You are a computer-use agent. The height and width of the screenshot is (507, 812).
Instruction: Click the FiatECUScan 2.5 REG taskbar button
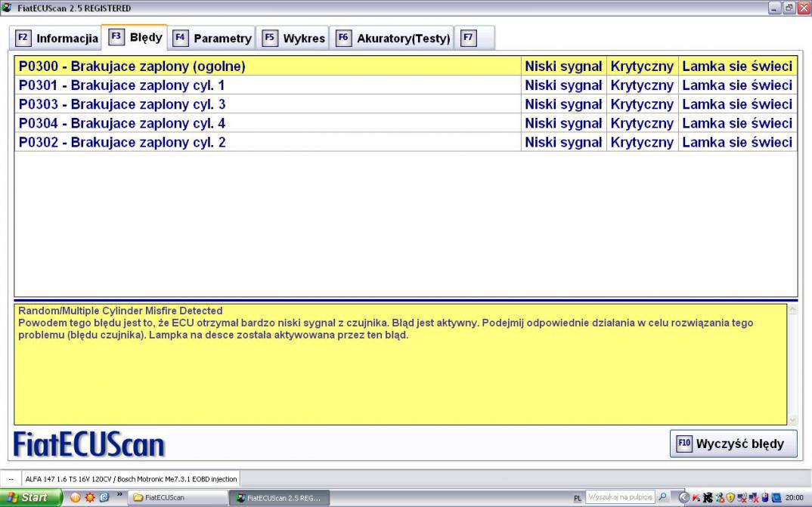coord(280,498)
